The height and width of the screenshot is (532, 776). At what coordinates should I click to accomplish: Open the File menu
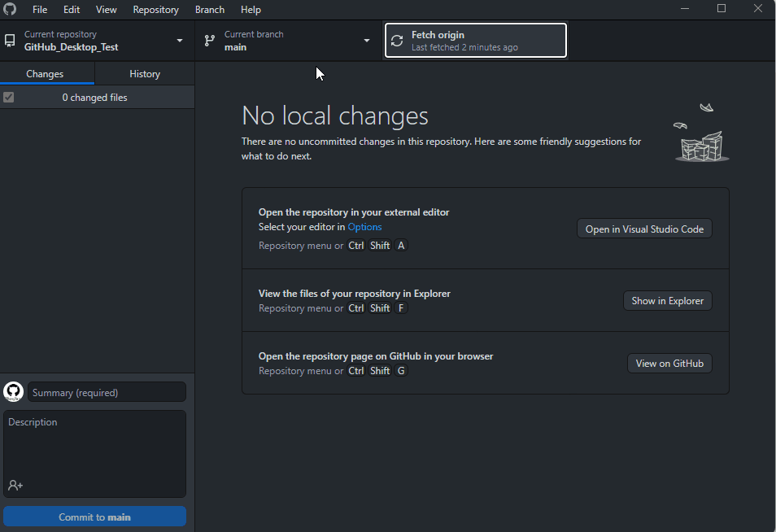click(40, 10)
